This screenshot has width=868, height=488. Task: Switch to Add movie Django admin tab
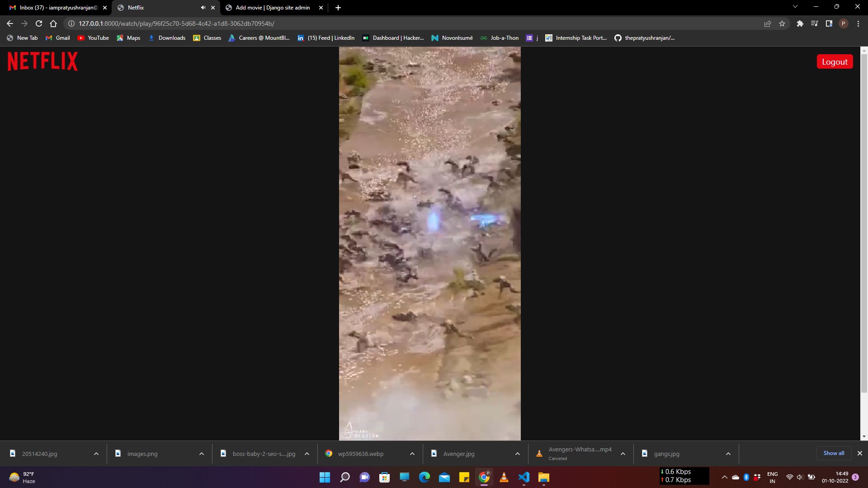pos(272,8)
